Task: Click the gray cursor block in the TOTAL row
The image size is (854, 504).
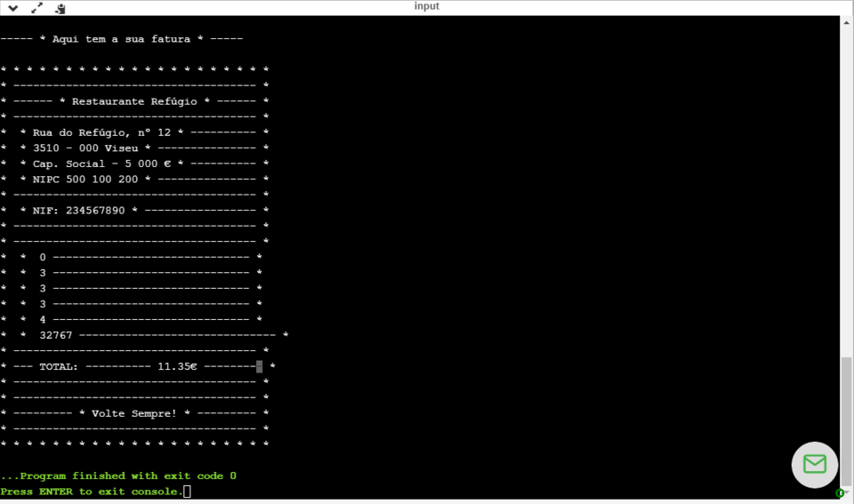Action: pyautogui.click(x=259, y=366)
